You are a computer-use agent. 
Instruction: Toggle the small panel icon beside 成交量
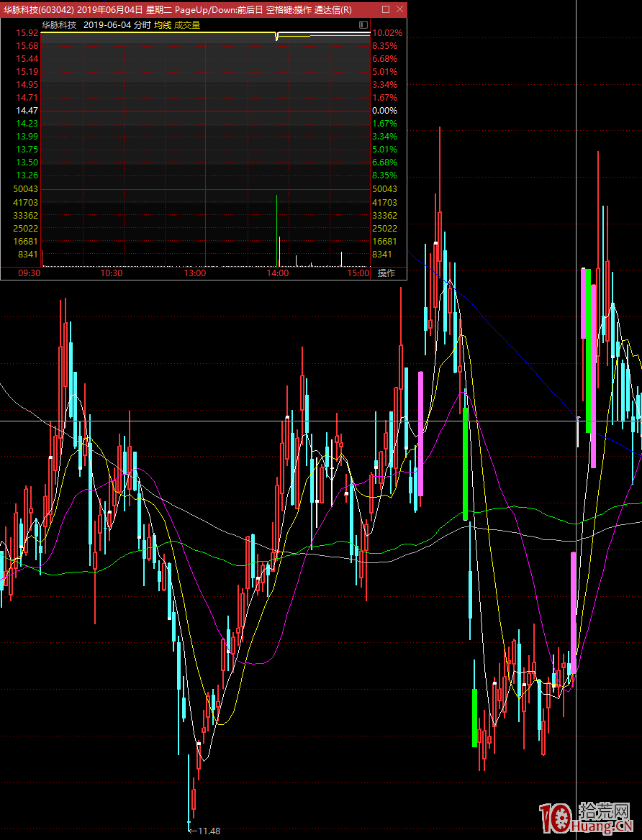[x=363, y=24]
